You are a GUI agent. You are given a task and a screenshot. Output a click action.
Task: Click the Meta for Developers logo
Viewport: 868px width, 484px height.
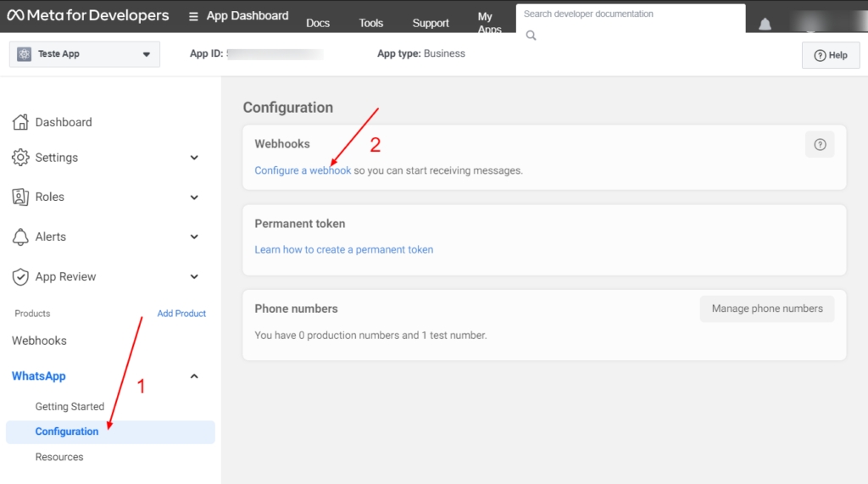(x=88, y=15)
